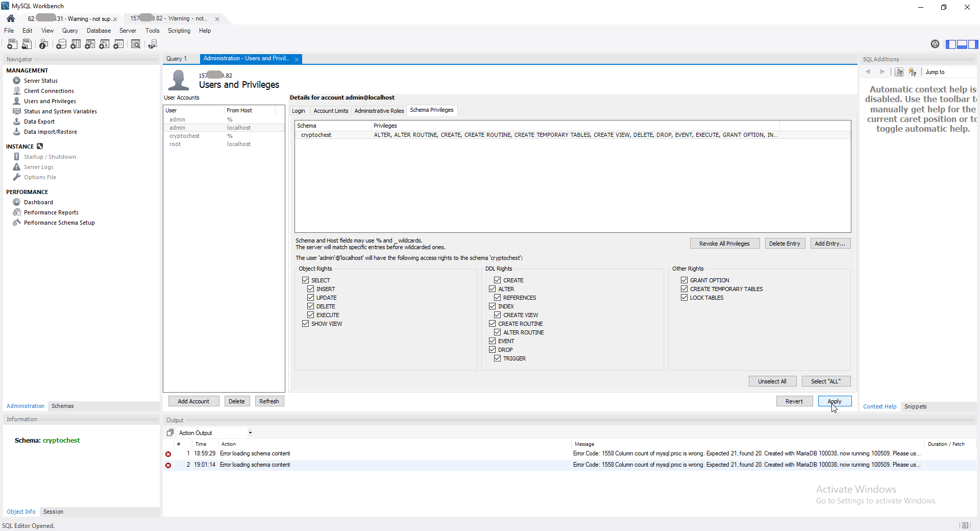Click the Add Account button
Image resolution: width=980 pixels, height=531 pixels.
pyautogui.click(x=193, y=401)
